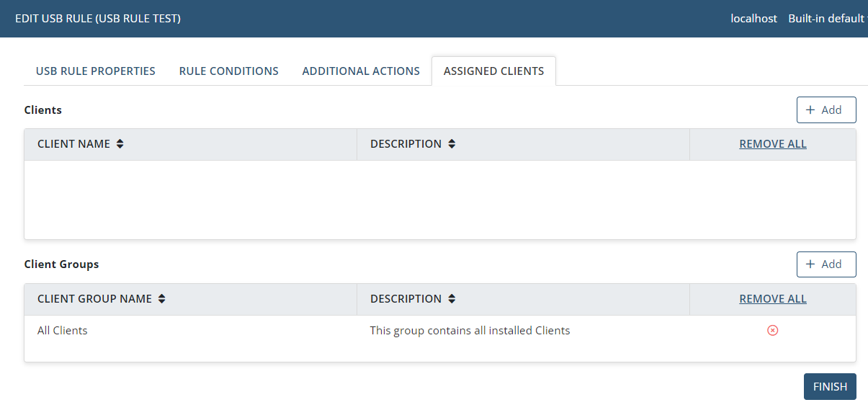The height and width of the screenshot is (410, 868).
Task: Open the Built-in default user dropdown
Action: click(826, 19)
